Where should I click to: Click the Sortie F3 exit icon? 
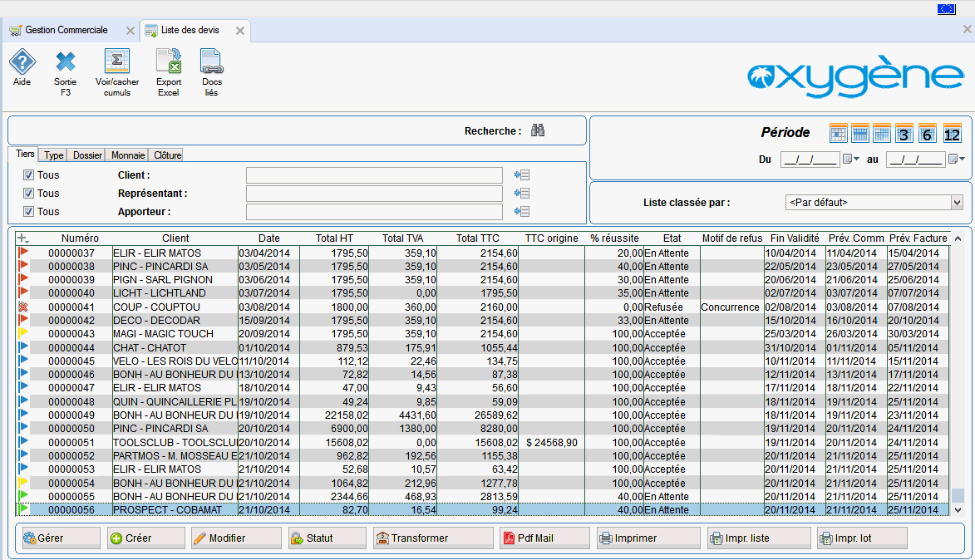(65, 62)
